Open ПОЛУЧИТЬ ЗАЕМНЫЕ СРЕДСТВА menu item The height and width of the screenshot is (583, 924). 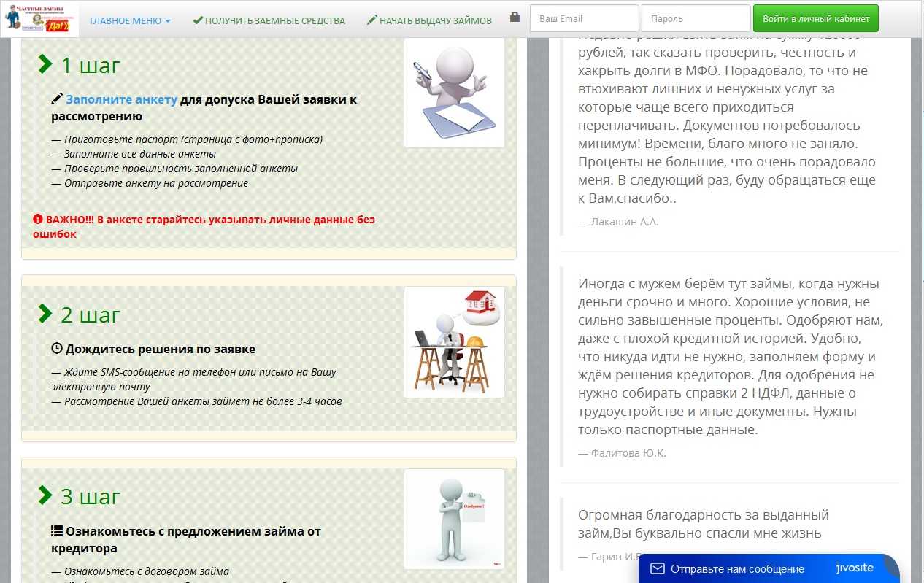coord(269,20)
